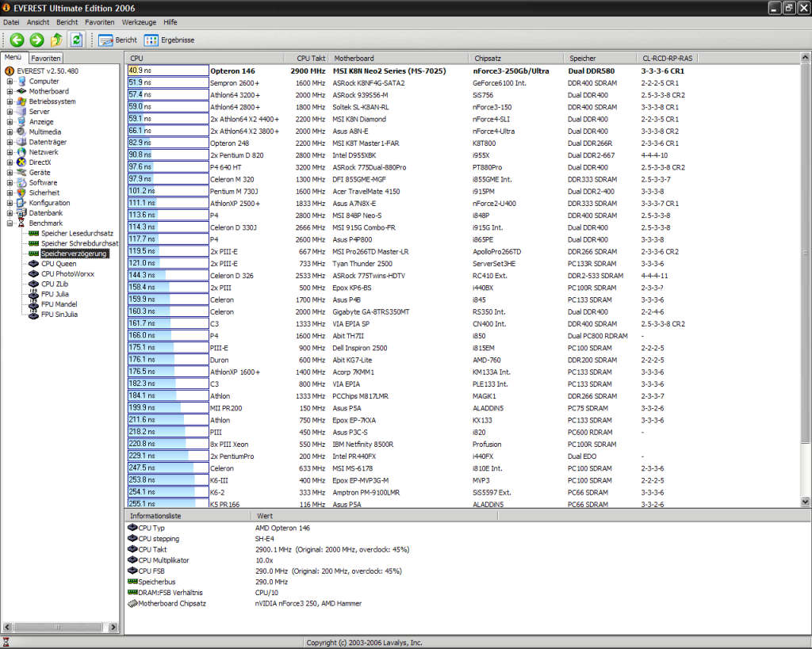Go back with the green left arrow
The height and width of the screenshot is (649, 812).
tap(17, 40)
